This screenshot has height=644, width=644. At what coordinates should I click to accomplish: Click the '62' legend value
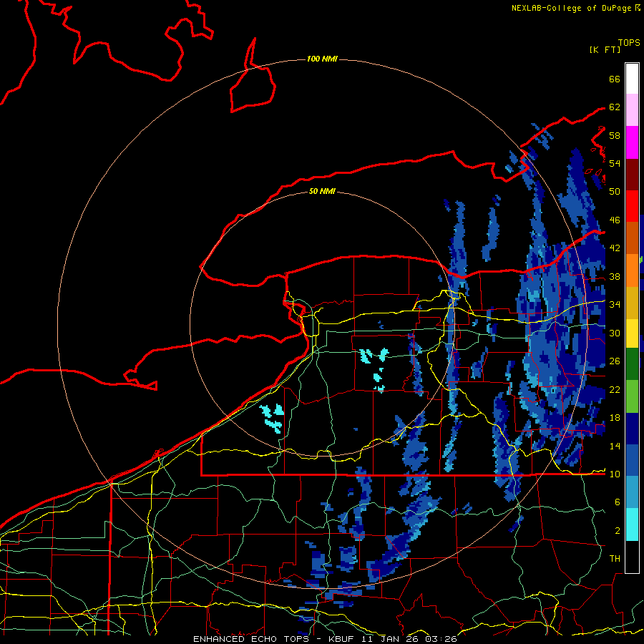pyautogui.click(x=615, y=107)
